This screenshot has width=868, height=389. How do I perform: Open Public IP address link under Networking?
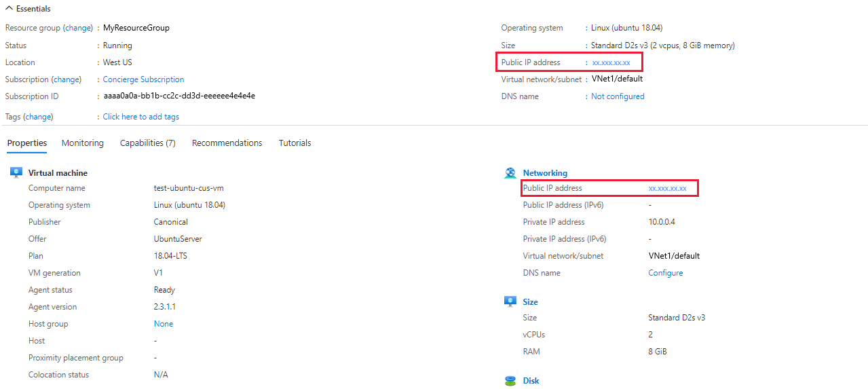point(668,188)
